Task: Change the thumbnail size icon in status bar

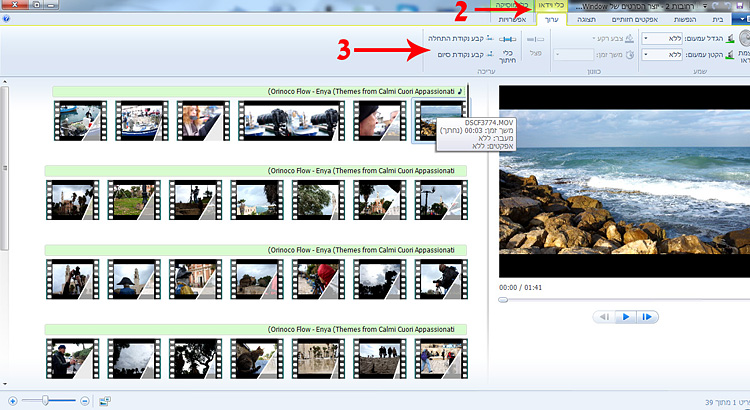Action: (107, 401)
